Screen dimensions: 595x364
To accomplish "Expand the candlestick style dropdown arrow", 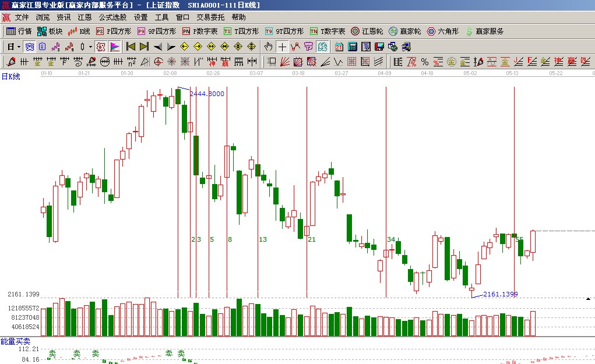I will [x=89, y=47].
